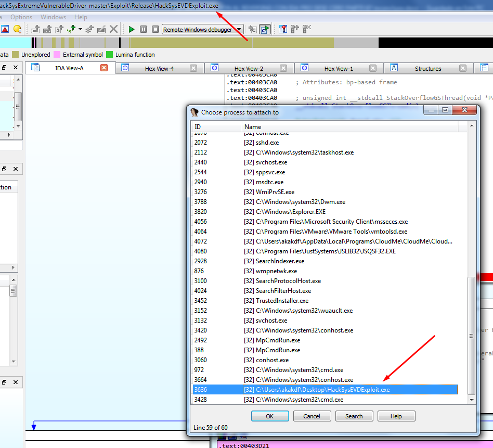Click the breakpoint list toolbar icon
The image size is (493, 448).
click(x=282, y=30)
